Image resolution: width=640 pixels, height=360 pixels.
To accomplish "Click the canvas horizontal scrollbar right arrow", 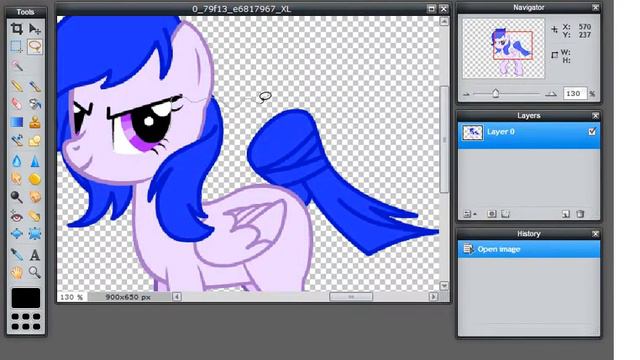I will click(x=433, y=297).
